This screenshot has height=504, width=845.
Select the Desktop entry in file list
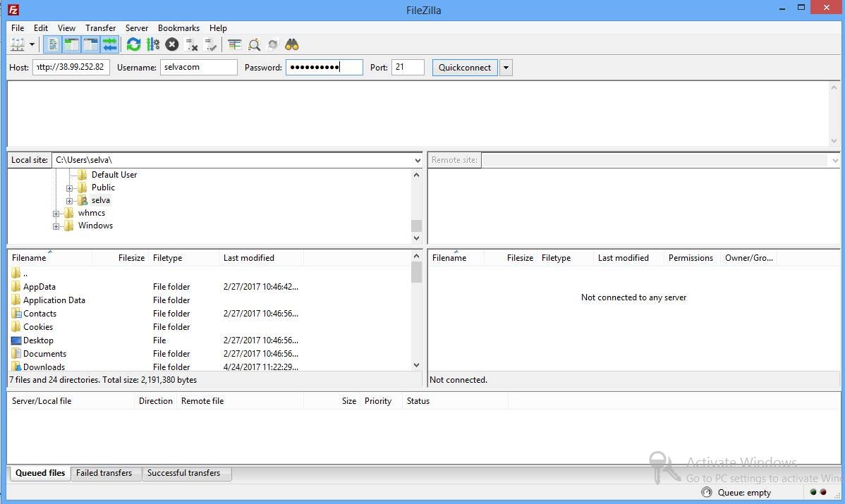209,341
